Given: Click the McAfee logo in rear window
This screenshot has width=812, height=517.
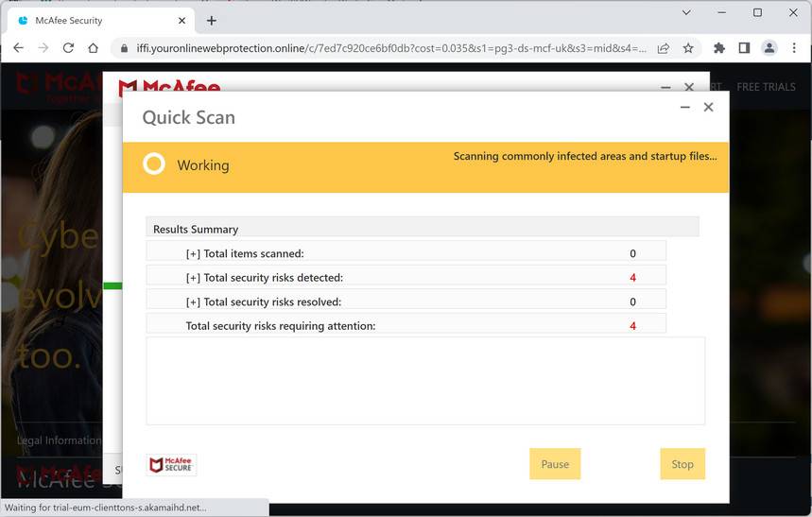Looking at the screenshot, I should coord(169,86).
